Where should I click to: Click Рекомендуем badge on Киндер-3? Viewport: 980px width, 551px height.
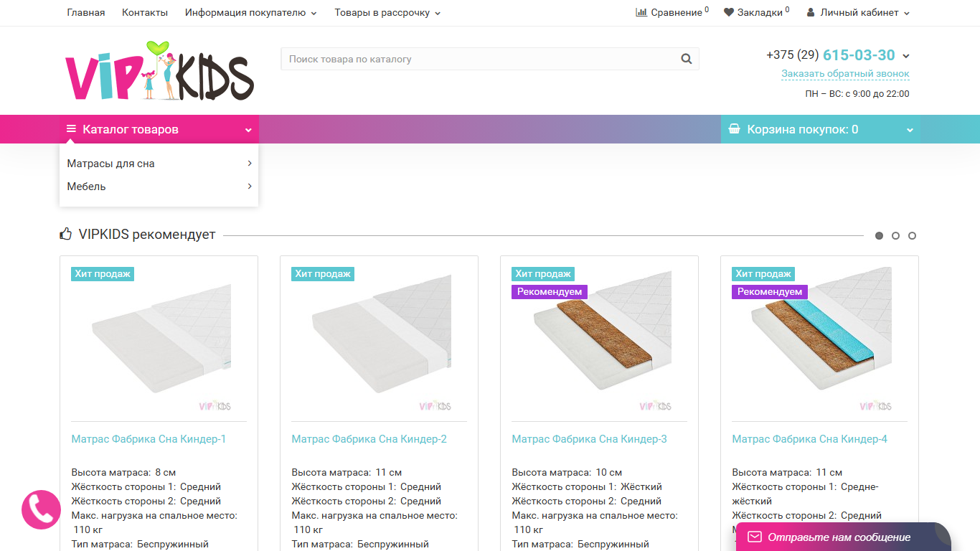(x=550, y=292)
